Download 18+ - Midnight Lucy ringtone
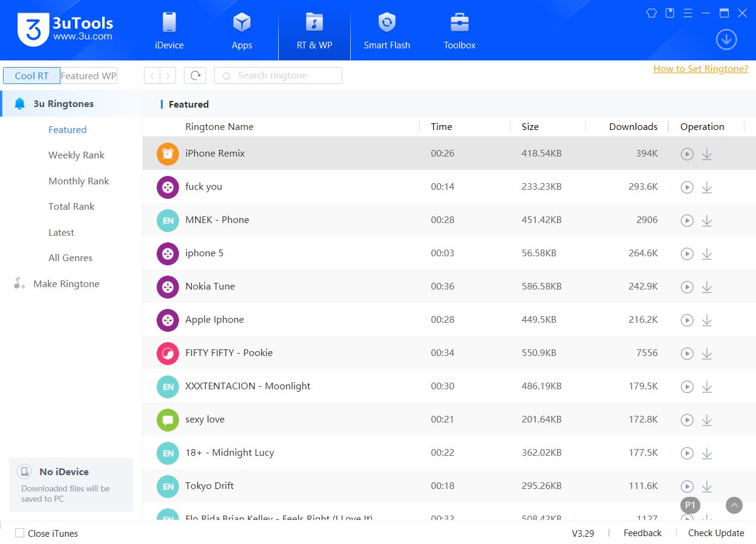 707,453
